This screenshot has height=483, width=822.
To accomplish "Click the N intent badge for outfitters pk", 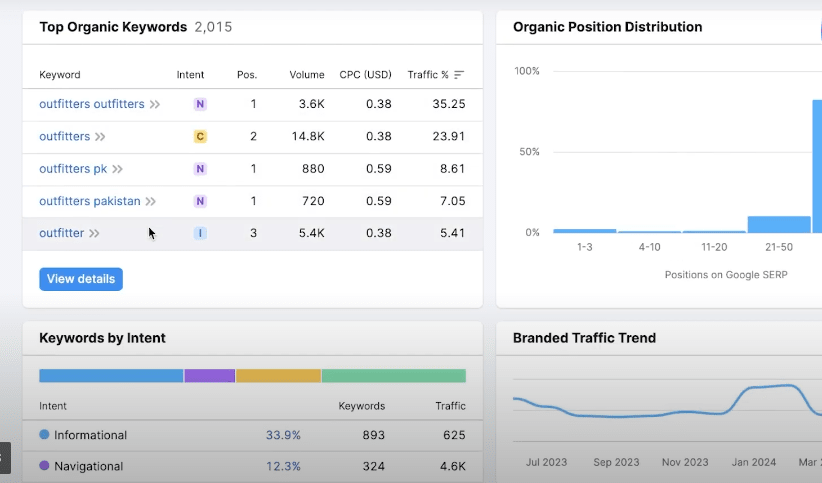I will pos(200,169).
